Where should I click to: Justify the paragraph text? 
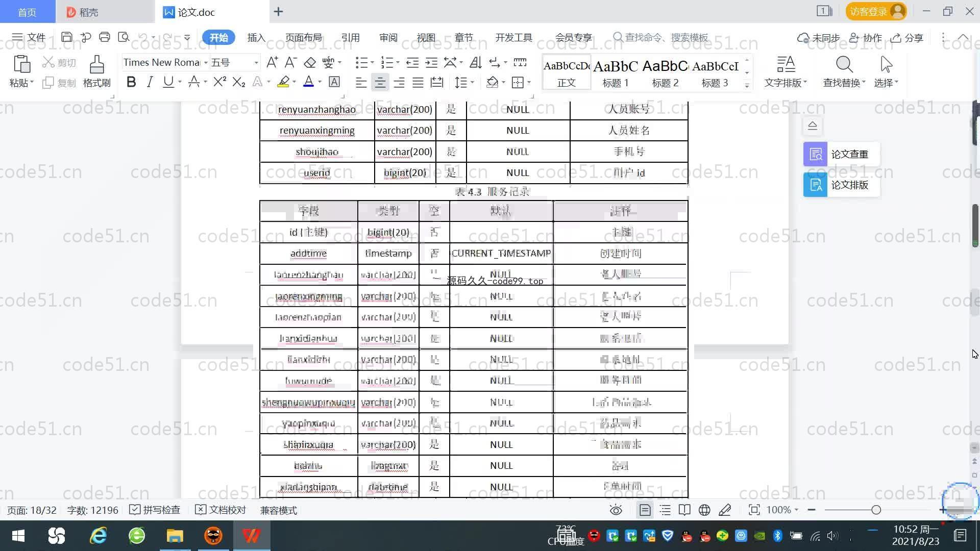point(418,82)
